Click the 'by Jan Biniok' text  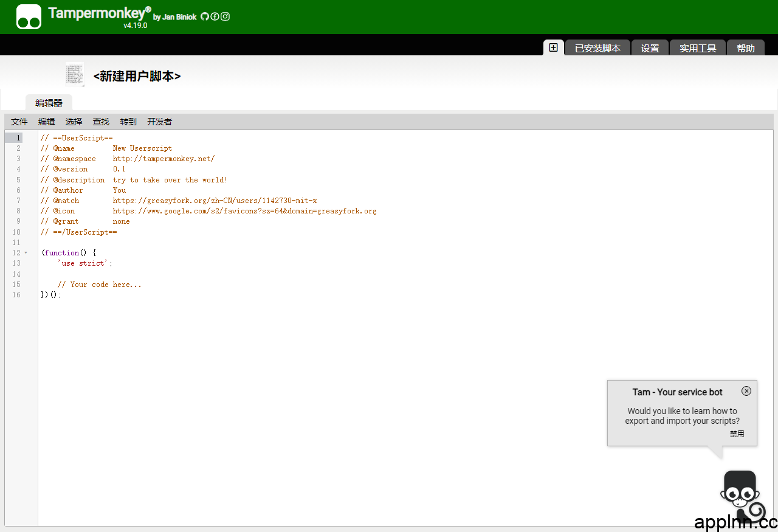pyautogui.click(x=175, y=17)
